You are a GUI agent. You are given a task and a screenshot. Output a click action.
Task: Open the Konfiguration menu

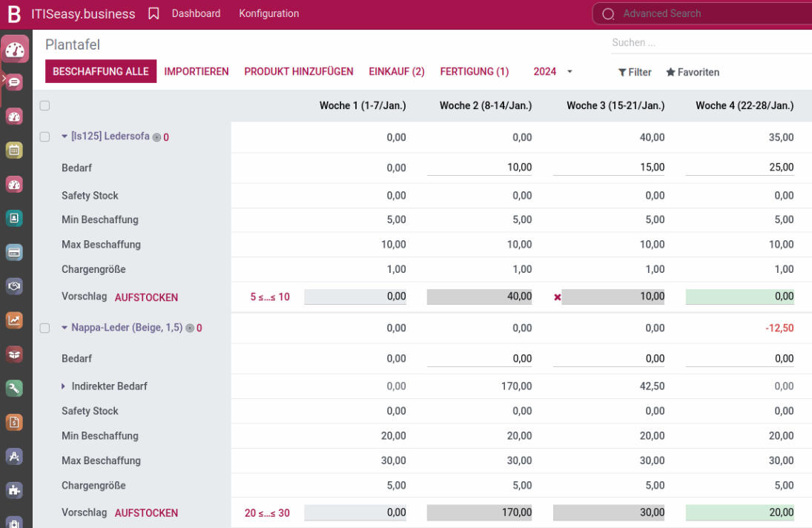(268, 13)
